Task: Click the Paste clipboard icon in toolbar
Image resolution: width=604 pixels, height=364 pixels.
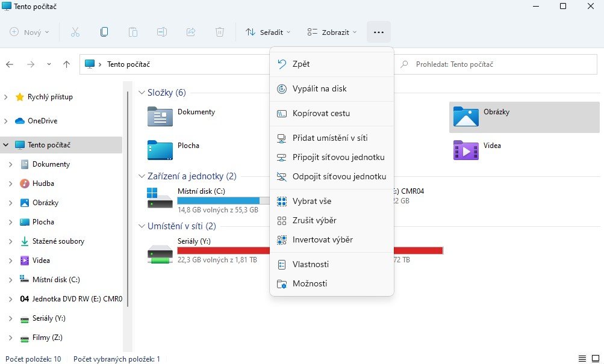Action: pos(133,32)
